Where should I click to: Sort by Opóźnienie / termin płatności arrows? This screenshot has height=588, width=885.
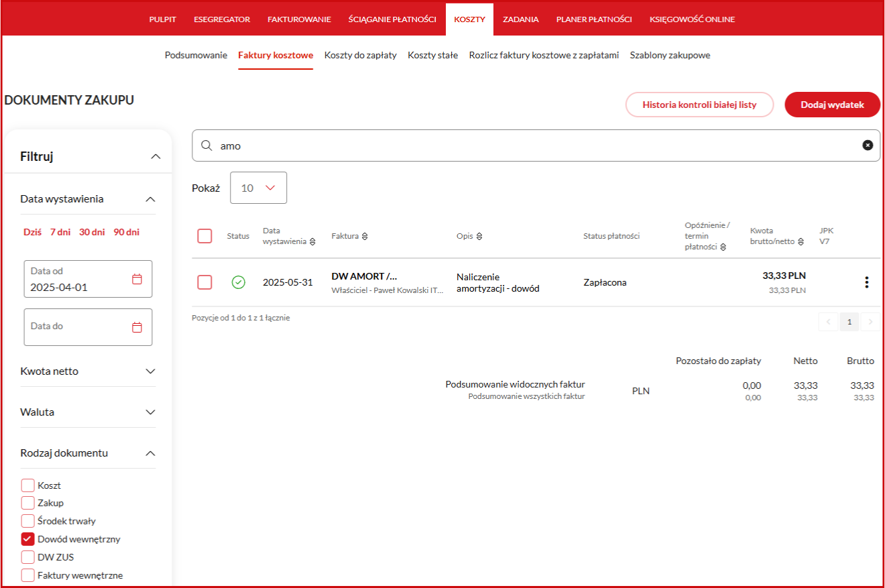point(723,247)
